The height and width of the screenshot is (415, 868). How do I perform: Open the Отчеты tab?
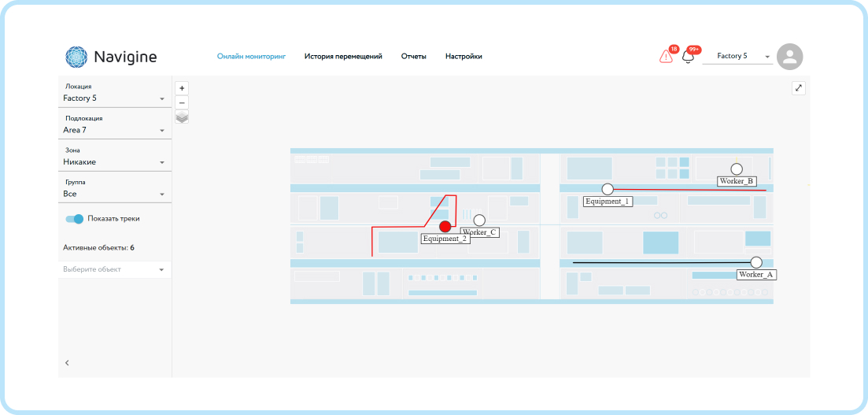pyautogui.click(x=413, y=57)
